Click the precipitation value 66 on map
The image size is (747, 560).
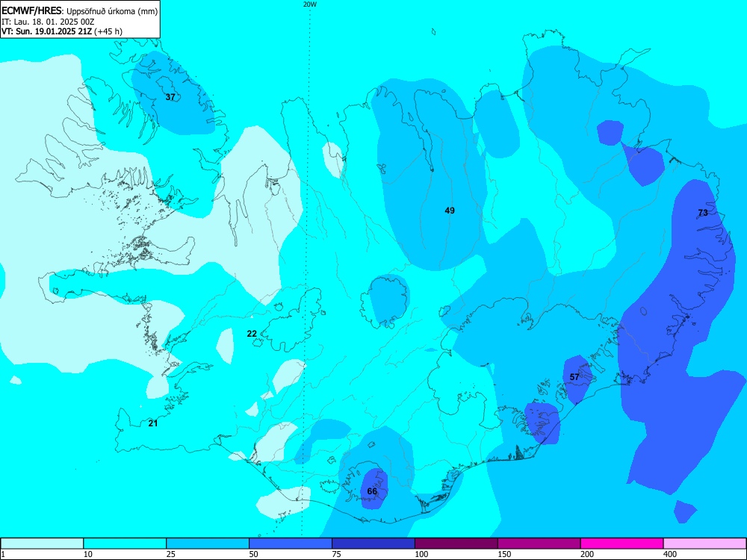coord(372,491)
